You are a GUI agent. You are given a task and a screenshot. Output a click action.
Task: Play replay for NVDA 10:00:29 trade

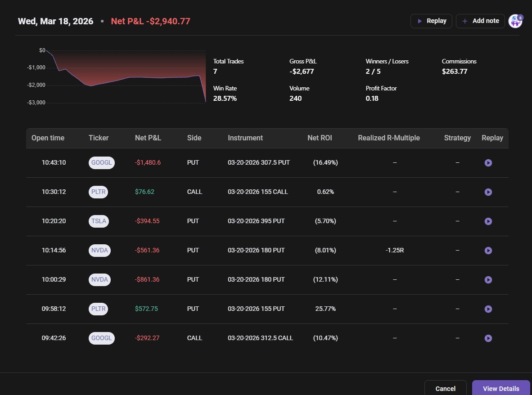tap(488, 280)
